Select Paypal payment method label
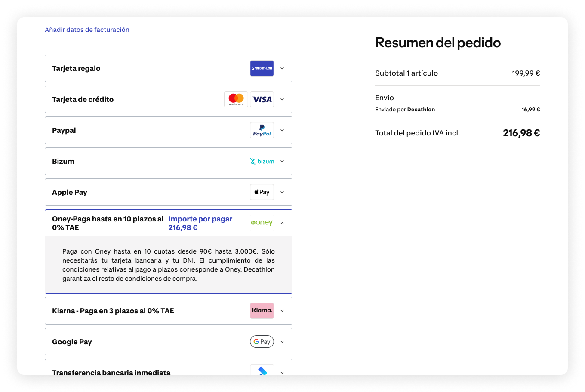Viewport: 585px width, 392px height. [64, 130]
